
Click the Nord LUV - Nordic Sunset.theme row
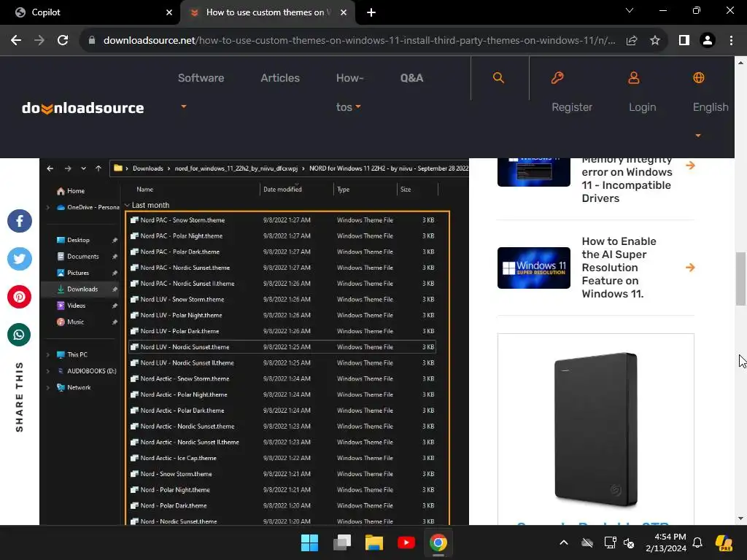point(282,347)
